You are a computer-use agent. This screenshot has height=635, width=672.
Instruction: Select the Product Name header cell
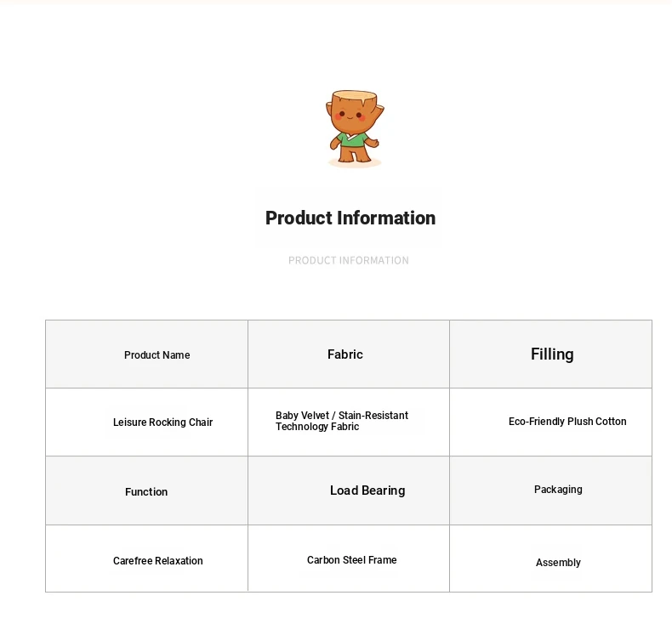[146, 354]
